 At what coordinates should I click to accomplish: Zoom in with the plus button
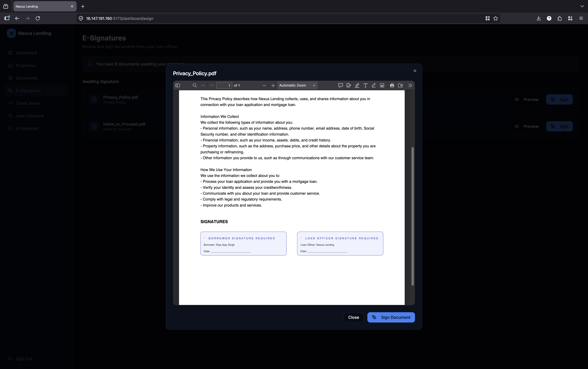273,85
